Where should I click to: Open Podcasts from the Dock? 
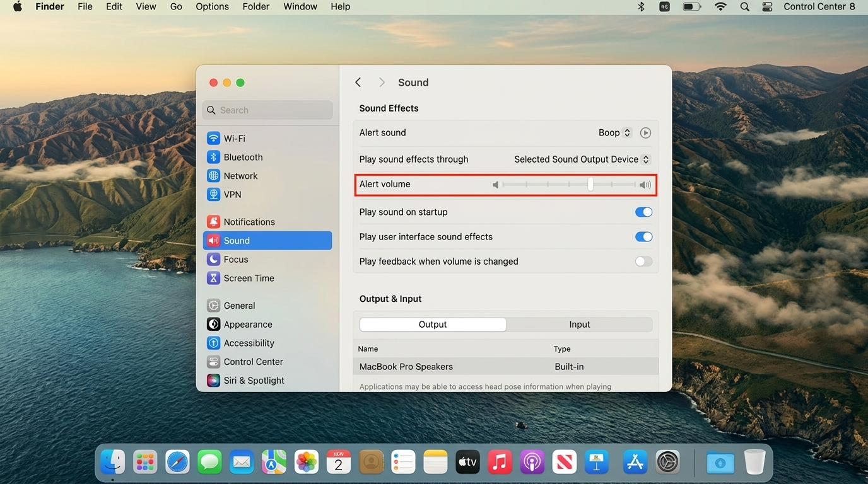(x=532, y=462)
